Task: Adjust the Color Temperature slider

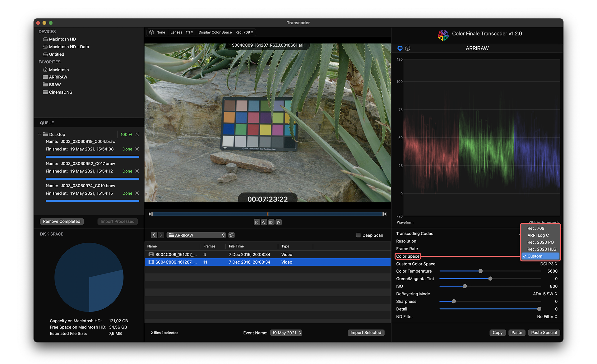Action: (x=480, y=271)
